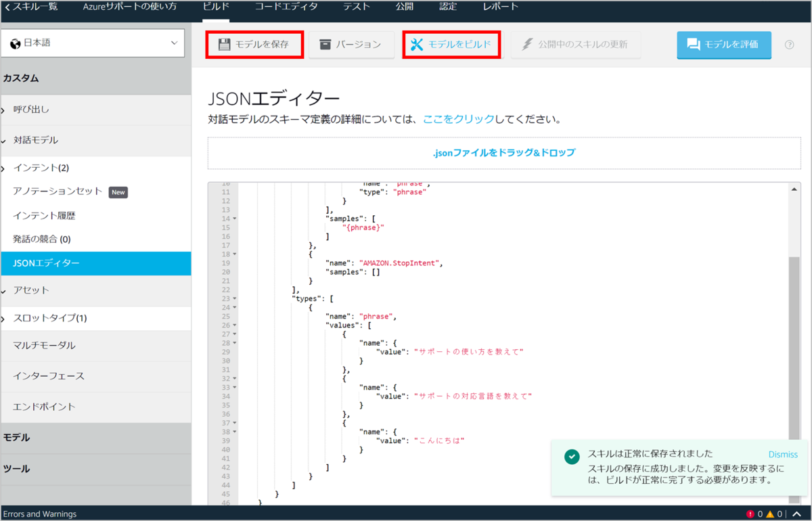The height and width of the screenshot is (521, 812).
Task: Click the floppy disk save icon
Action: point(224,45)
